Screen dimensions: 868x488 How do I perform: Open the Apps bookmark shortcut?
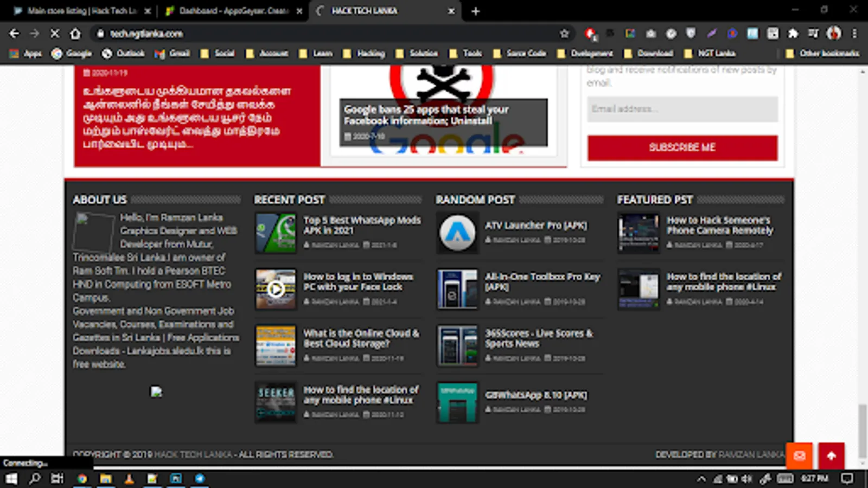[x=25, y=53]
